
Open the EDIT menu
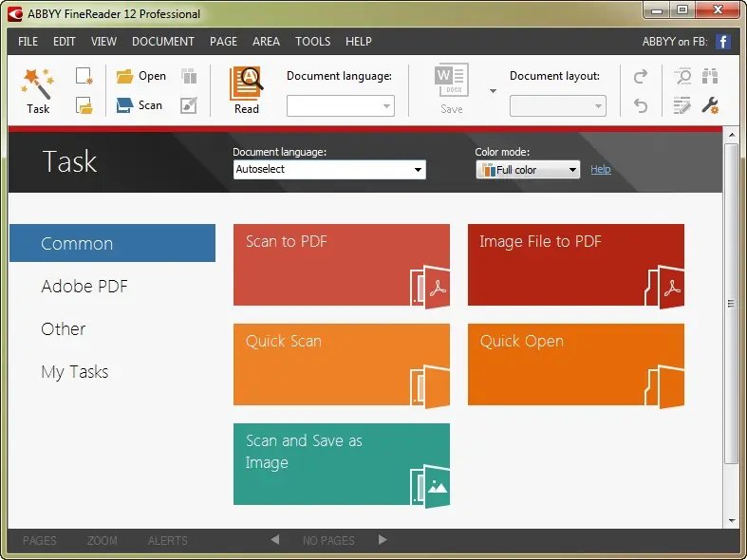(x=65, y=42)
